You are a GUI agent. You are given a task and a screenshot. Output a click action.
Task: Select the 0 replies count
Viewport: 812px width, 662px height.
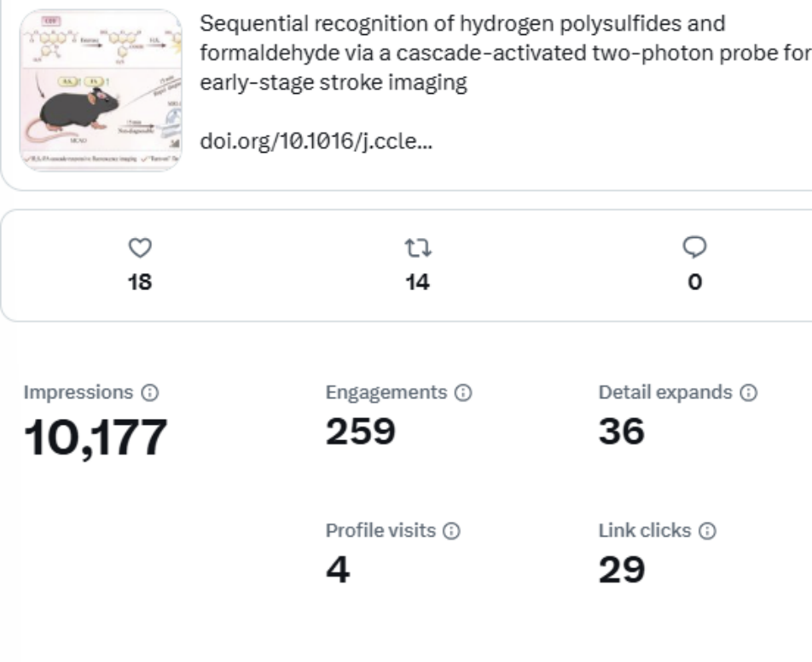tap(695, 282)
